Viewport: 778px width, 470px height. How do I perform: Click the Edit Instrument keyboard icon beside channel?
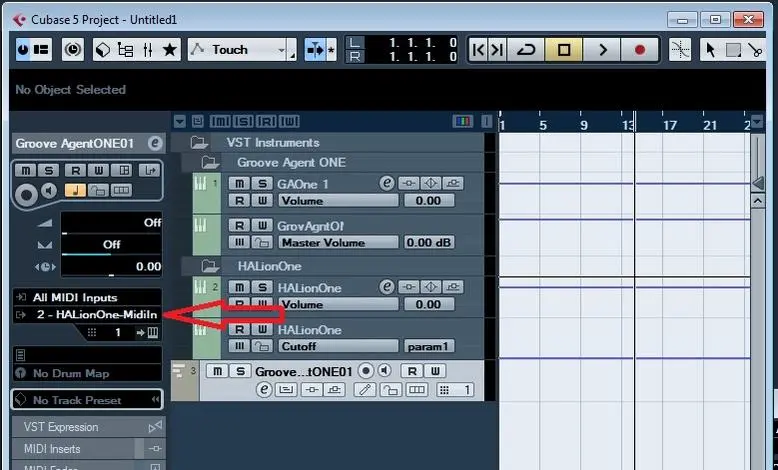[153, 333]
